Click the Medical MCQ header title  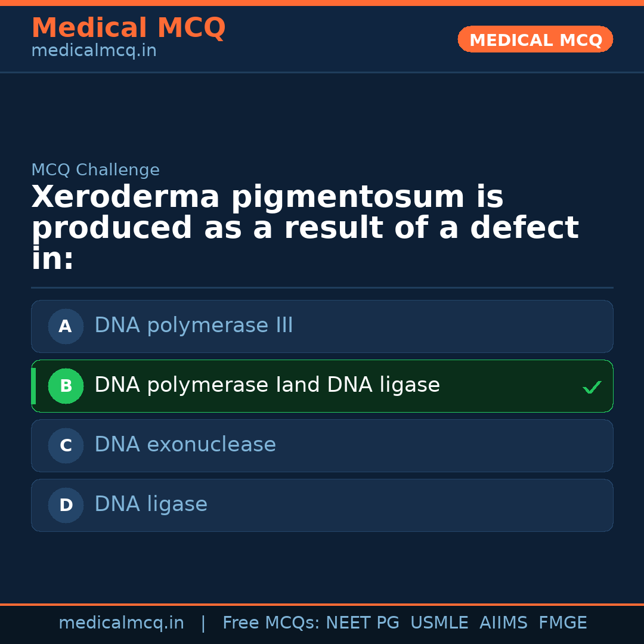pos(128,28)
